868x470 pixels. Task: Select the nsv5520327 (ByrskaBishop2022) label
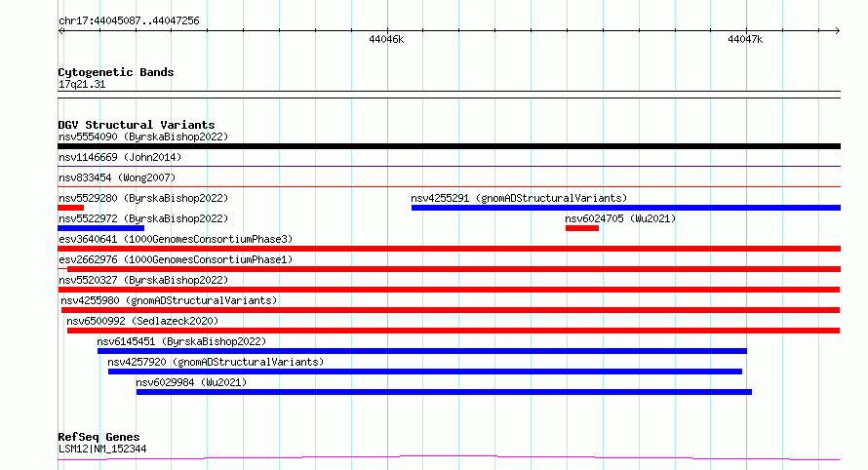point(143,280)
